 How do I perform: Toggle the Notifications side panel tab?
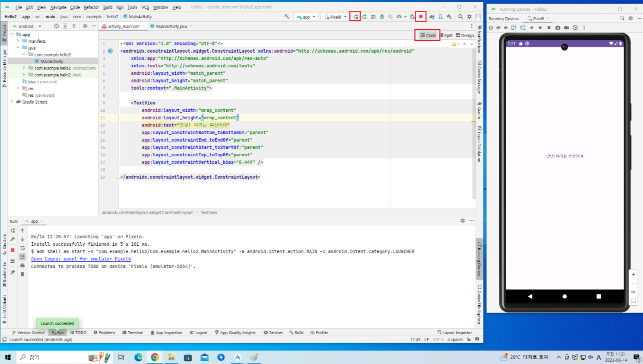tap(479, 39)
